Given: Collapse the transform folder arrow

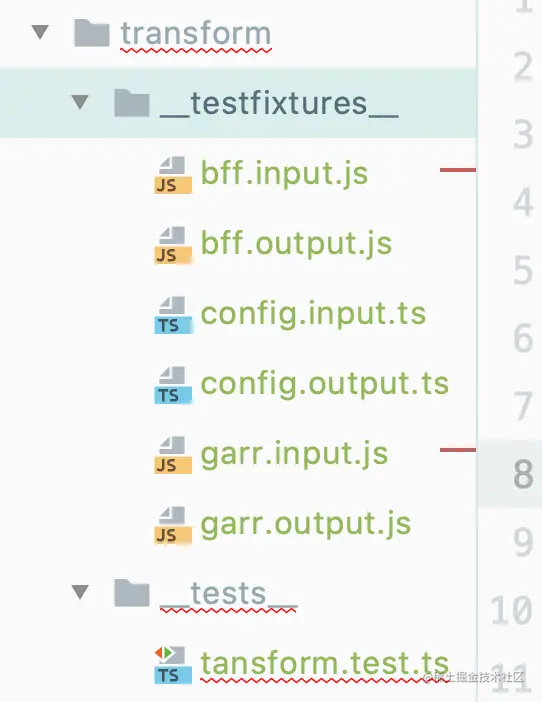Looking at the screenshot, I should [40, 32].
